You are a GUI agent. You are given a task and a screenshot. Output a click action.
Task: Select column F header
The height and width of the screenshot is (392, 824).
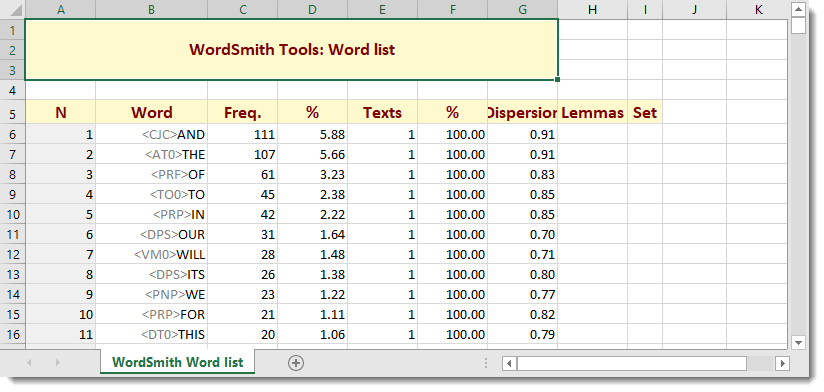452,9
